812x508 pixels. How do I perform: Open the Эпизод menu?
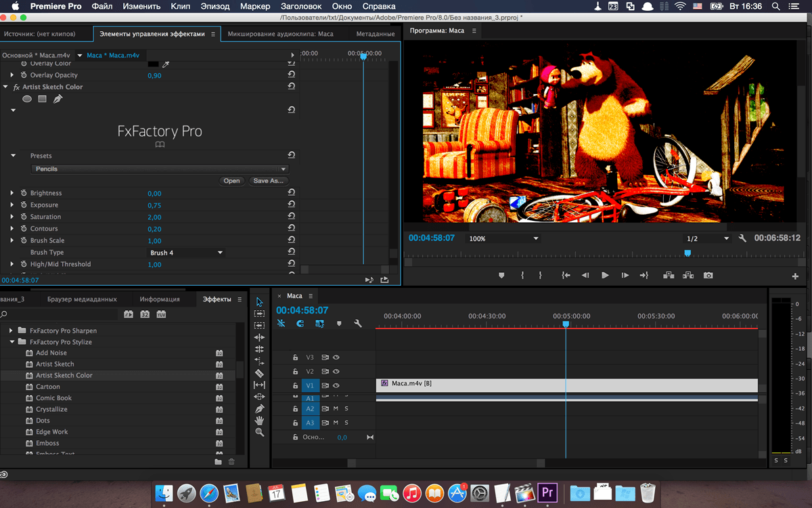[x=215, y=6]
